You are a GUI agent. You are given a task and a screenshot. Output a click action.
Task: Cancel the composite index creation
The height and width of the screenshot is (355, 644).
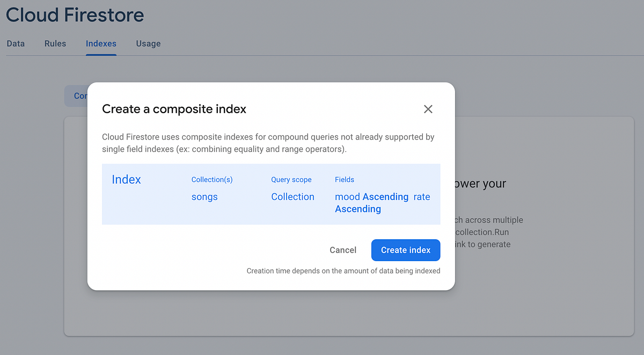point(343,250)
